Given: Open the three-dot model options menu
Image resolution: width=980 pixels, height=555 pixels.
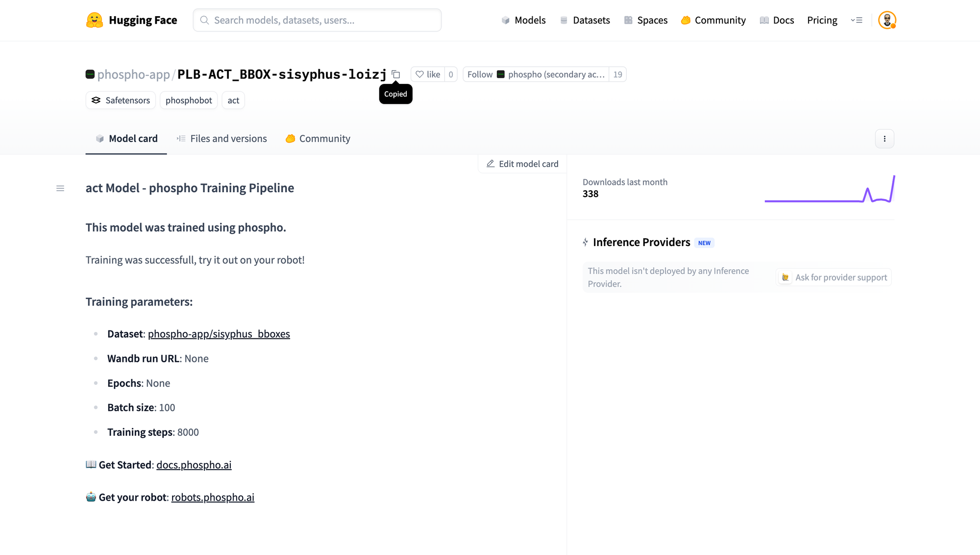Looking at the screenshot, I should coord(884,139).
